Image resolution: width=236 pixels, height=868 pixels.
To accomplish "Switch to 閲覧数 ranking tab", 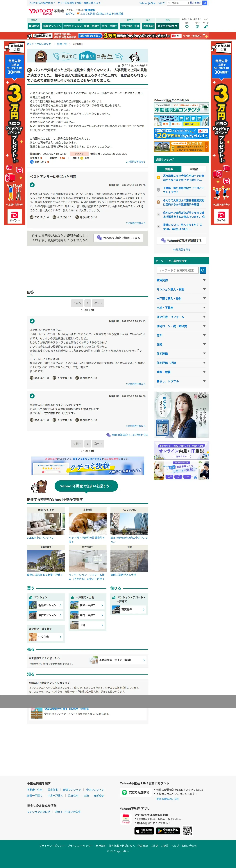I will (169, 169).
